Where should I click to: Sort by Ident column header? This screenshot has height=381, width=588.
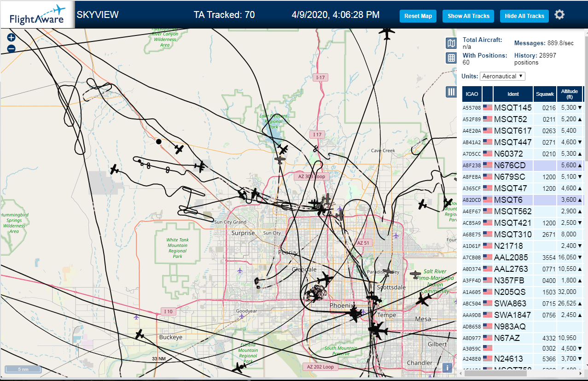click(513, 94)
